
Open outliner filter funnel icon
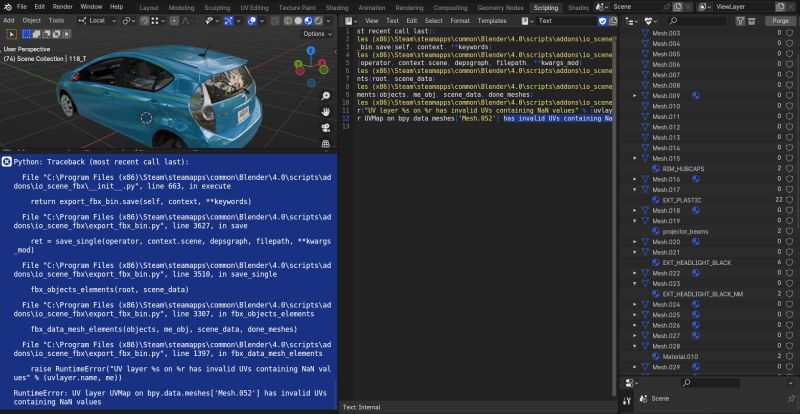coord(740,21)
